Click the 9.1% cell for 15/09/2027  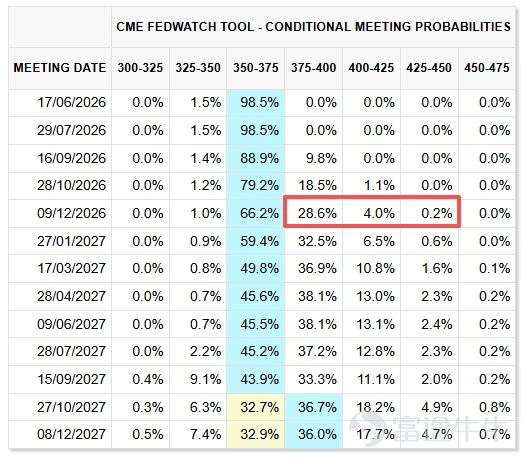(x=198, y=379)
